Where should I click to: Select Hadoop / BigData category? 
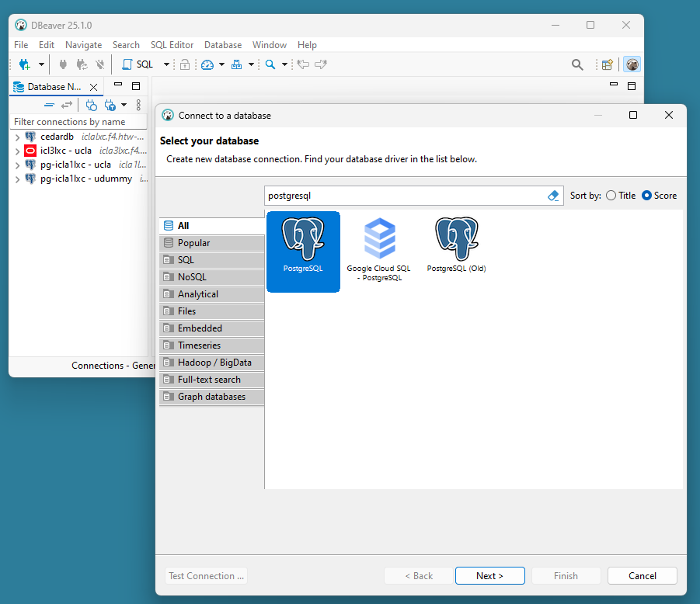point(211,363)
